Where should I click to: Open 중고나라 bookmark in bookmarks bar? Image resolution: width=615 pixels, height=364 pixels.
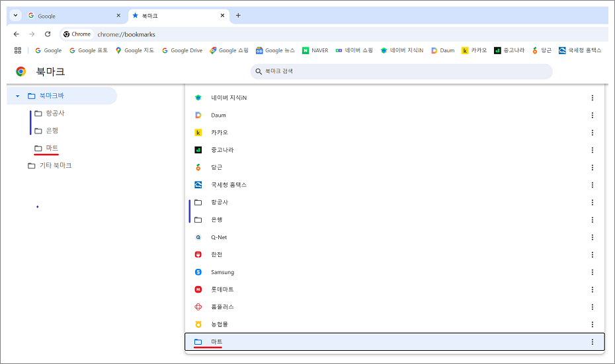tap(509, 50)
